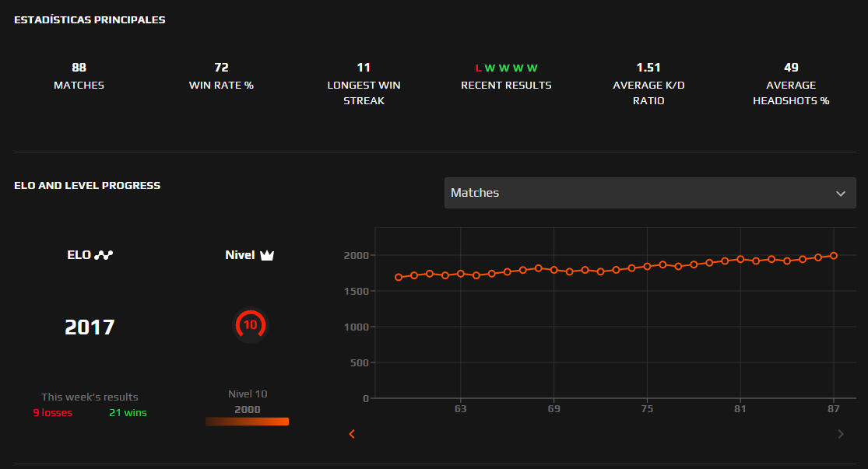Click the MATCHES stat label
The image size is (868, 469).
[x=79, y=86]
